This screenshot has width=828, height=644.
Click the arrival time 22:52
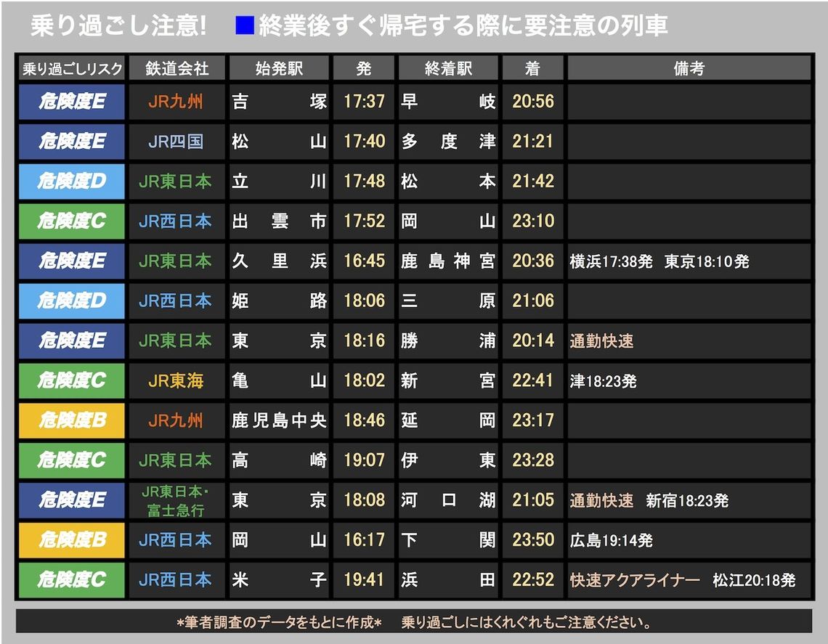(x=533, y=580)
